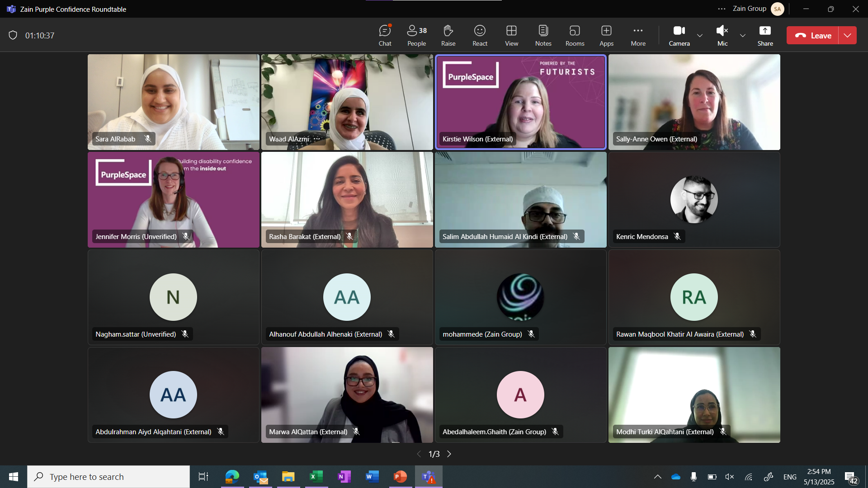Expand the Camera options arrow
This screenshot has height=488, width=868.
700,35
